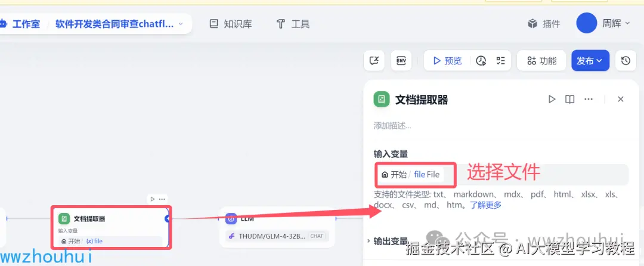Click the conversation variables chat icon
644x266 pixels.
374,61
